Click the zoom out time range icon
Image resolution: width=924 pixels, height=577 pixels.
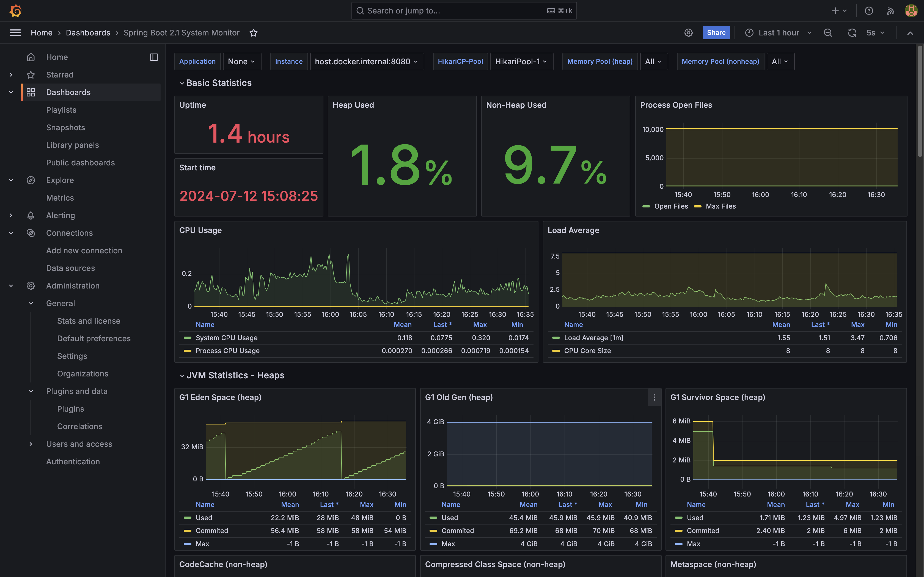tap(828, 33)
